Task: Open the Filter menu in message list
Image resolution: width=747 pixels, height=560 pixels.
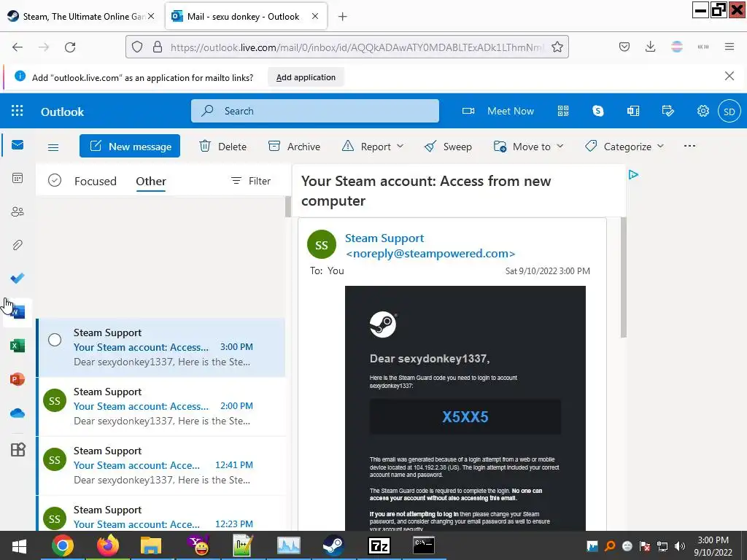Action: tap(251, 181)
